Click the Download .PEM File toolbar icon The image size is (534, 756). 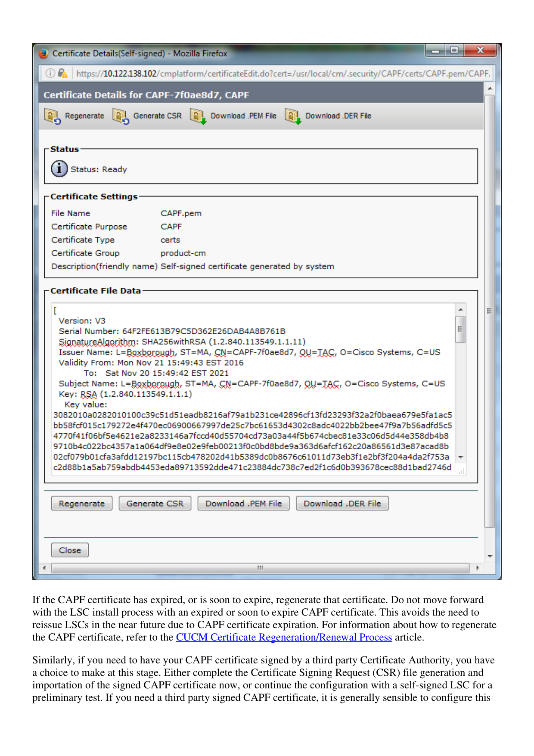(198, 116)
